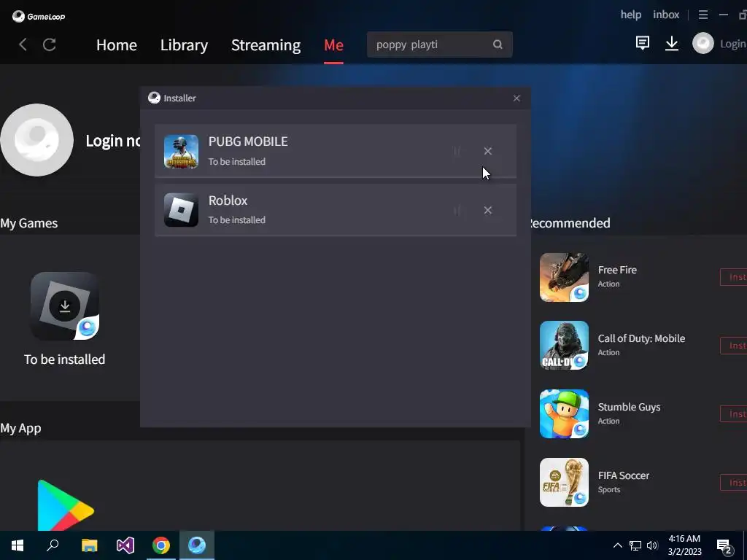The image size is (747, 560).
Task: Click the Roblox title text
Action: pos(228,201)
